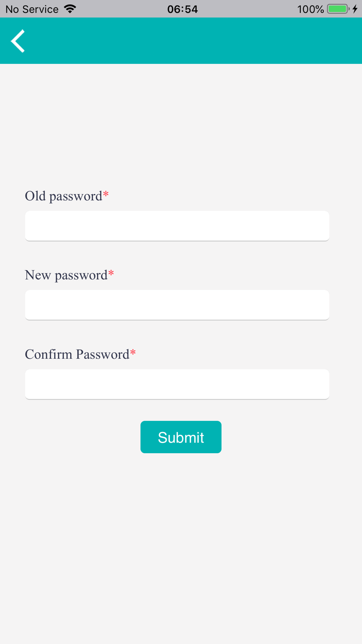Tap blank area above Old password label
362x644 pixels.
click(x=181, y=125)
